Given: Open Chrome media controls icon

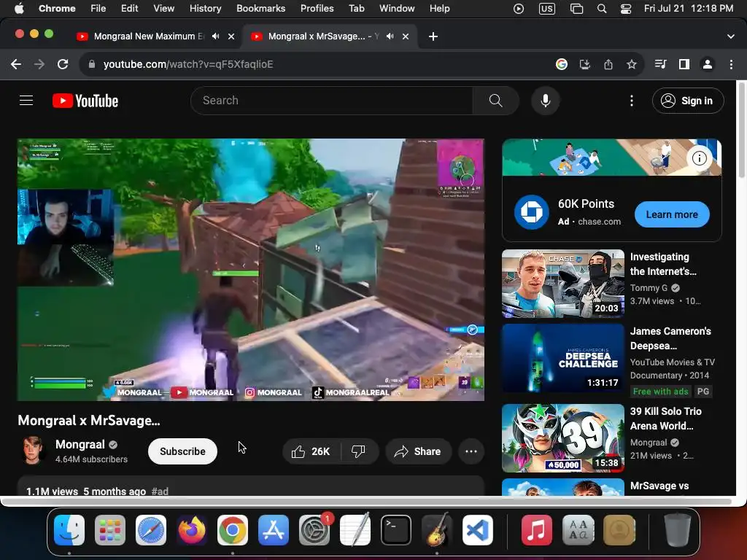Looking at the screenshot, I should [660, 64].
